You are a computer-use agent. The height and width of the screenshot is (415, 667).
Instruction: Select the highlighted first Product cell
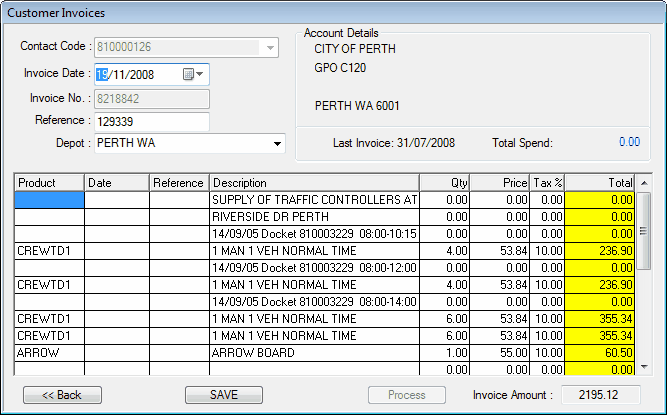click(x=49, y=200)
